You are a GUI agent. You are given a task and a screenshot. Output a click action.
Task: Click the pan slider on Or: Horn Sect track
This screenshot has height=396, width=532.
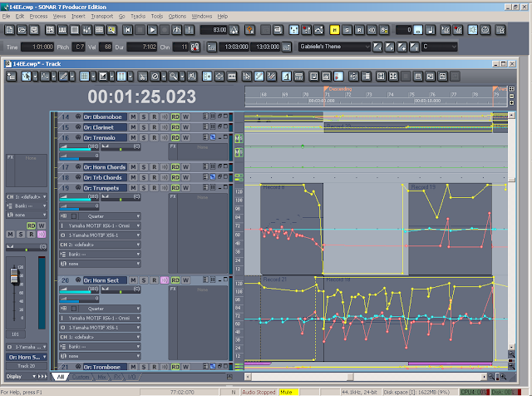[x=121, y=289]
